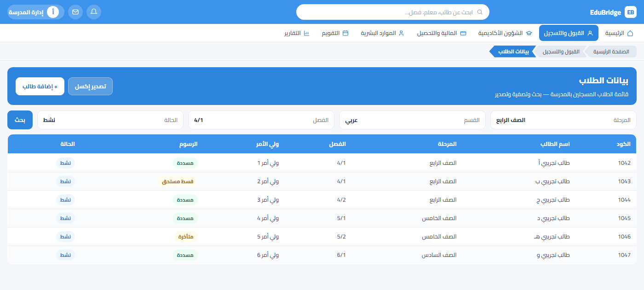This screenshot has height=290, width=644.
Task: Click the الرسوم column header
Action: (188, 144)
